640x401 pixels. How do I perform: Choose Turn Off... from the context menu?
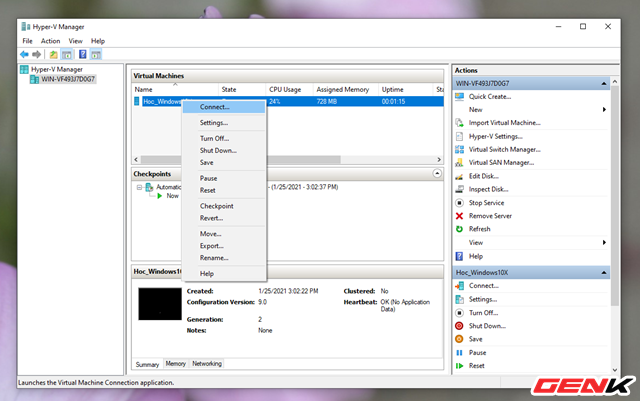coord(224,138)
